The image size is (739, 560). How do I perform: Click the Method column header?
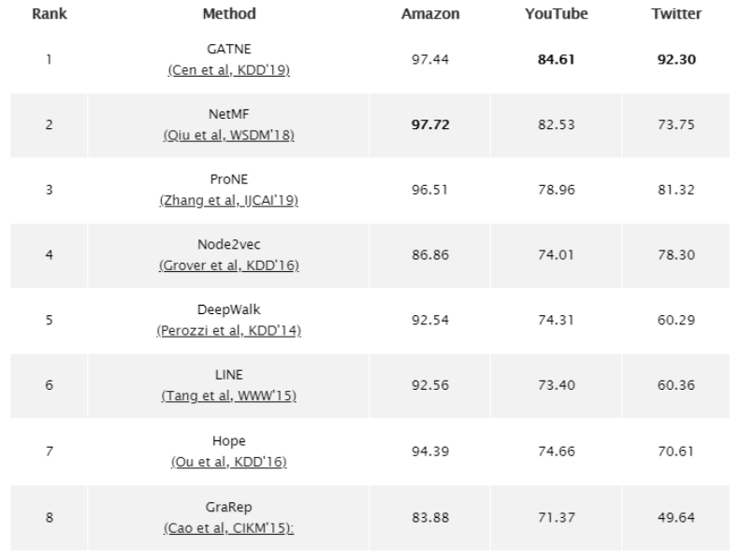tap(228, 14)
